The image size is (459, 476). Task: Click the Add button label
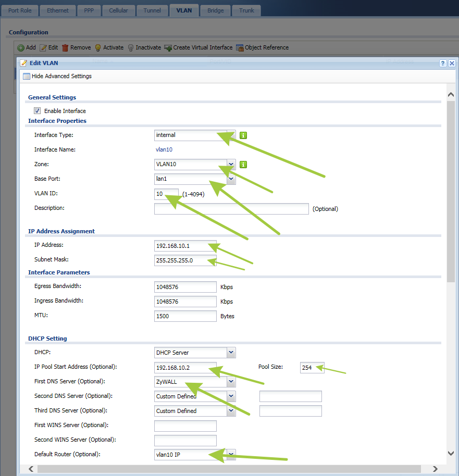pos(31,48)
